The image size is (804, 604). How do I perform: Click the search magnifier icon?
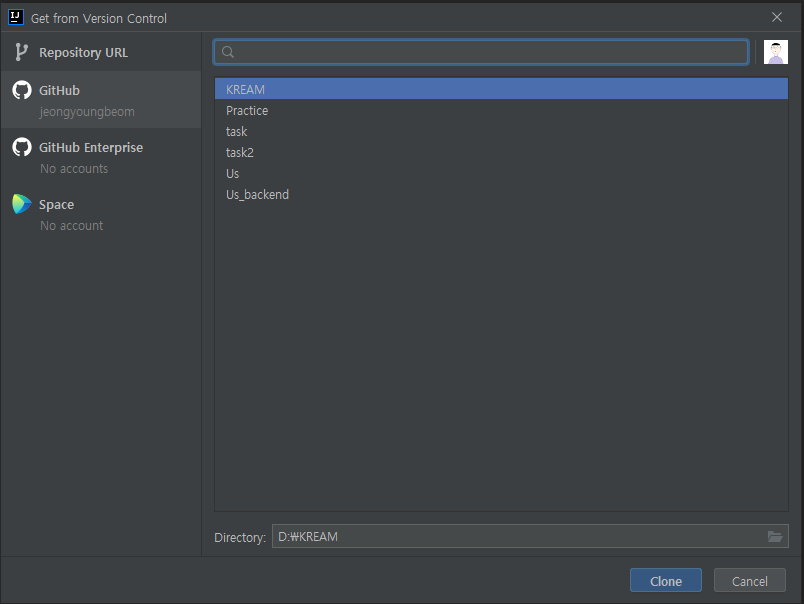[227, 52]
